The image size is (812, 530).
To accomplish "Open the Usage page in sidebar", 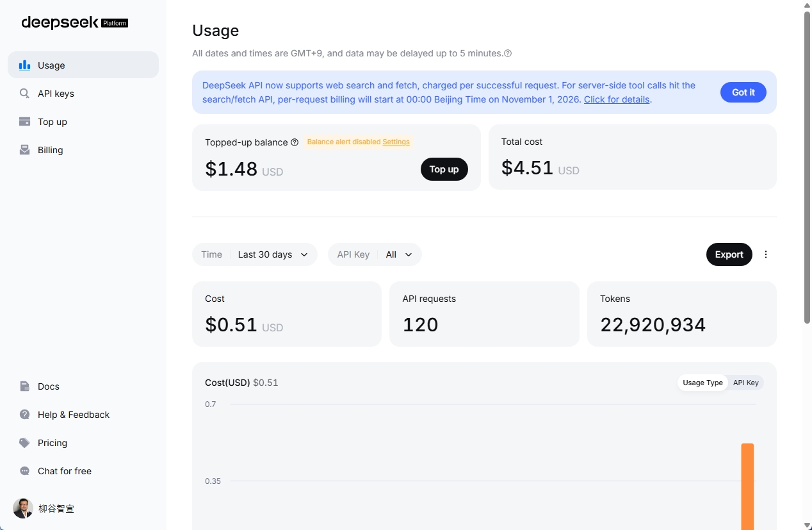I will (83, 65).
